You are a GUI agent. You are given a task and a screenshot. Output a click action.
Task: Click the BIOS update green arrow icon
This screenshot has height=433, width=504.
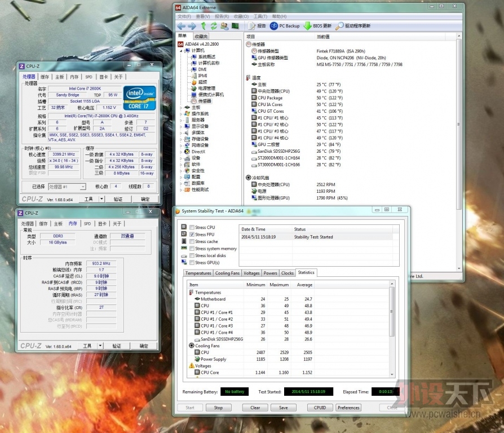pyautogui.click(x=308, y=26)
